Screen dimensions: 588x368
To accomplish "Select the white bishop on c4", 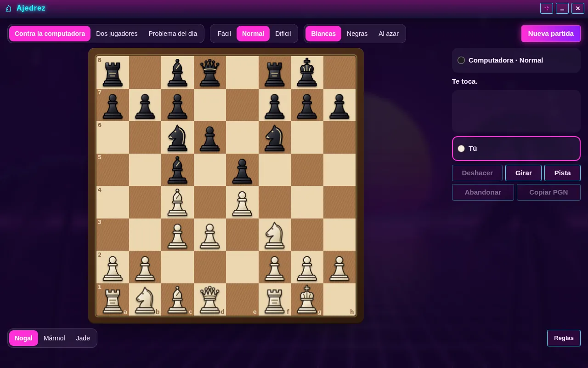I will [177, 202].
